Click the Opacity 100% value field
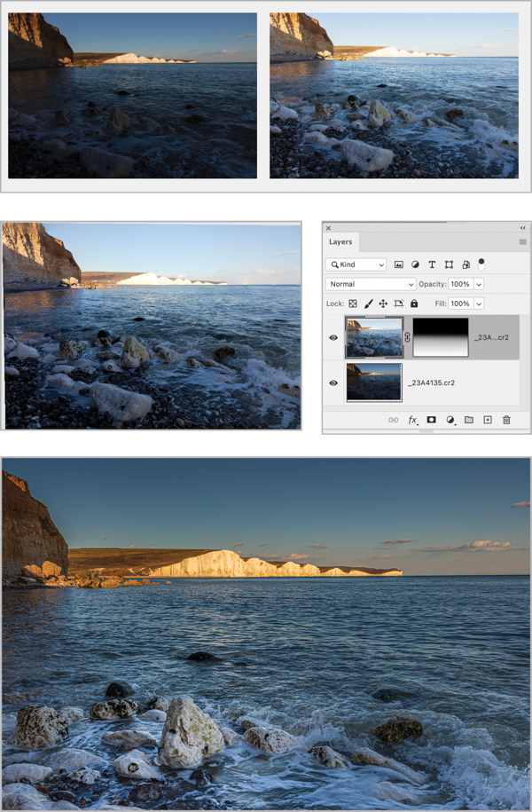 tap(460, 284)
